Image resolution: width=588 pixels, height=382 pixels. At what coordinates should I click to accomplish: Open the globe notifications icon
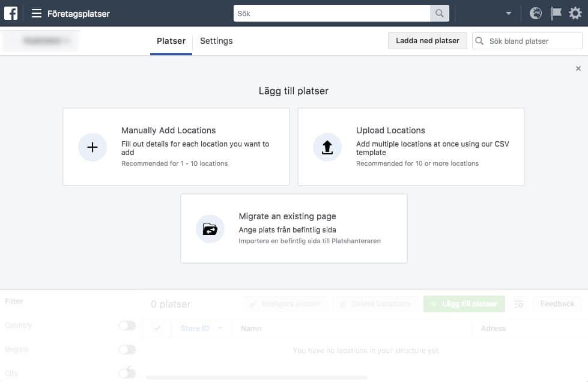(536, 13)
